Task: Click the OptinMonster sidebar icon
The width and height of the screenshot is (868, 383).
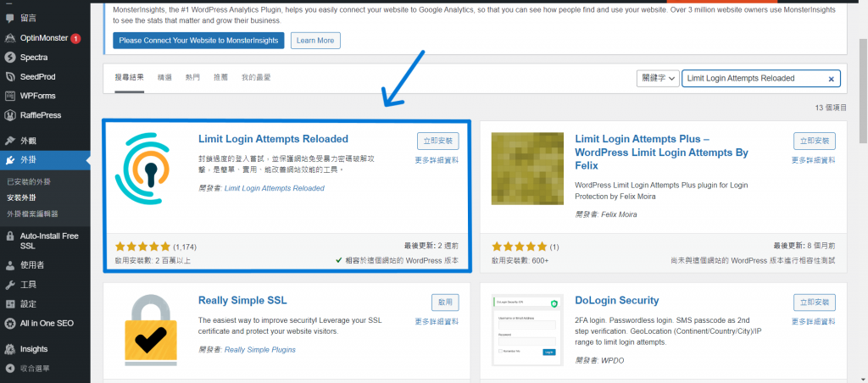Action: [9, 38]
